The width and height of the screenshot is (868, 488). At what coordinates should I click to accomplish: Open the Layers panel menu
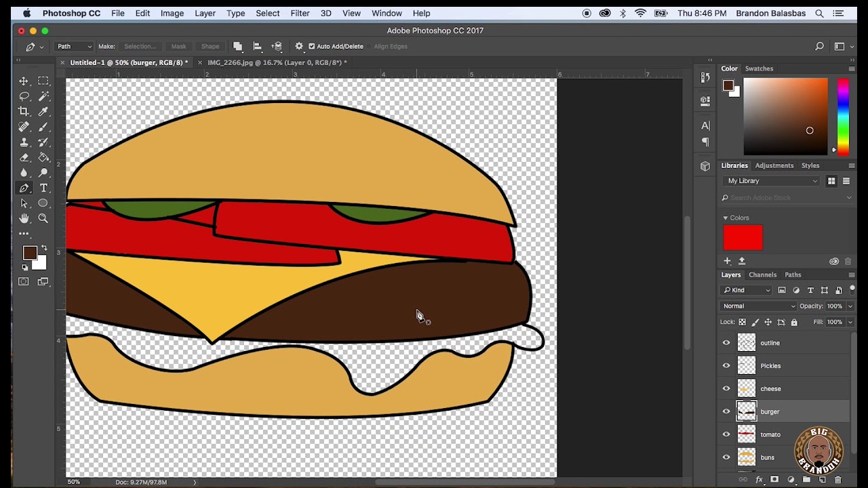(852, 275)
